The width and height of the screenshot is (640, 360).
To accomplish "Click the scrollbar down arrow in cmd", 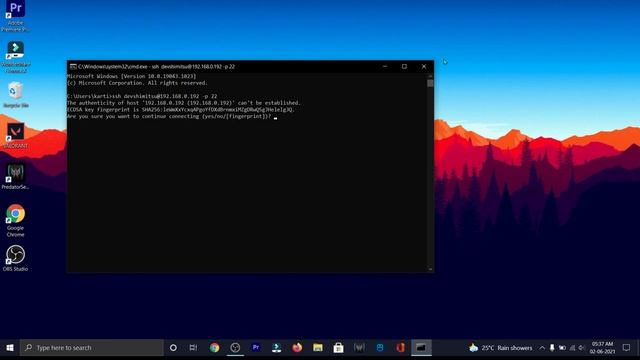I will (430, 269).
